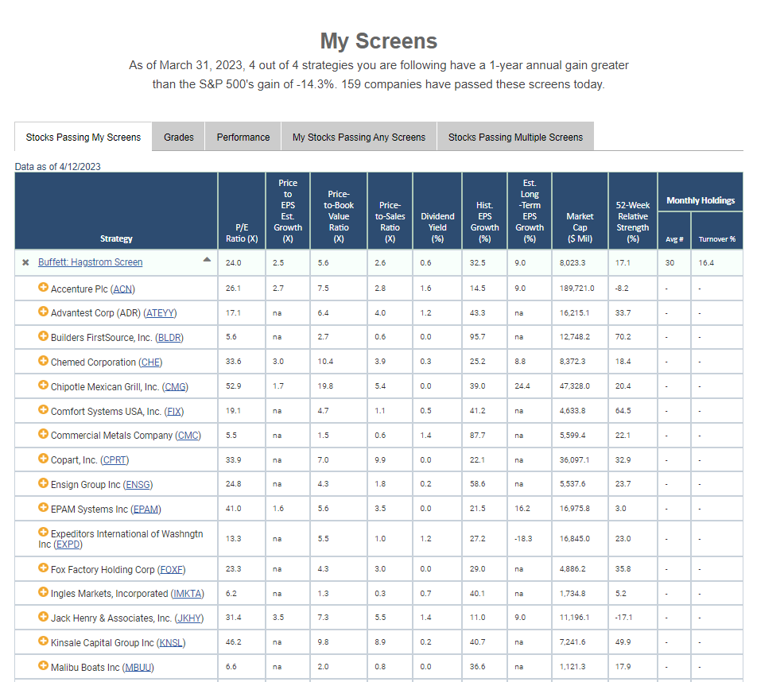Open the Performance tab
Image resolution: width=784 pixels, height=682 pixels.
pos(243,137)
